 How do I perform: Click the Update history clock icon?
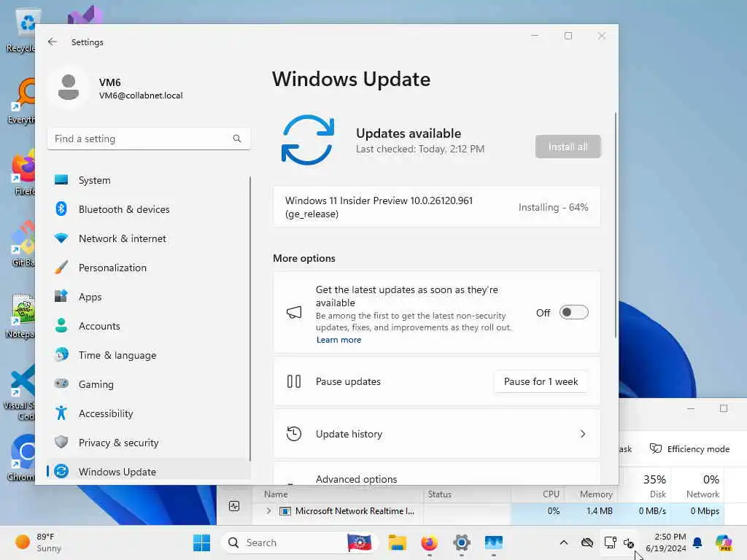tap(294, 434)
